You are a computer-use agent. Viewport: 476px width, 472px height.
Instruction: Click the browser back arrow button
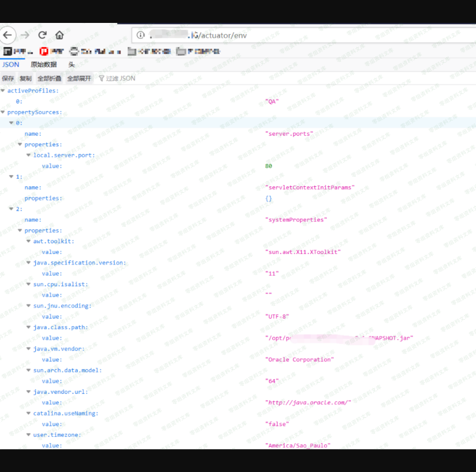coord(8,35)
